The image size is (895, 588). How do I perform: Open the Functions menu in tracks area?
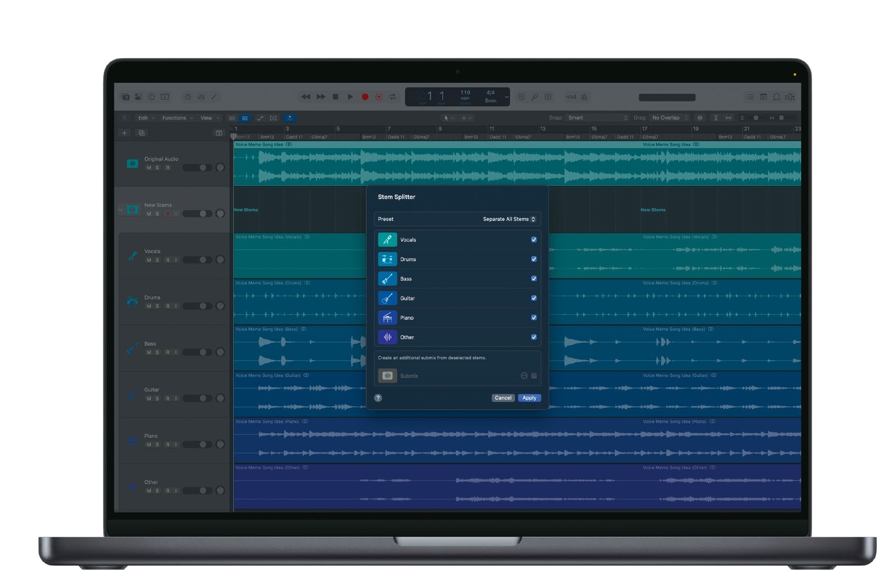click(x=177, y=118)
